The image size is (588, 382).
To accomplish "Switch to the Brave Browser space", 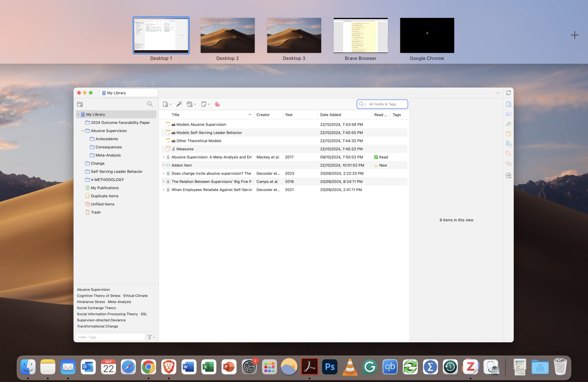I will pos(360,35).
